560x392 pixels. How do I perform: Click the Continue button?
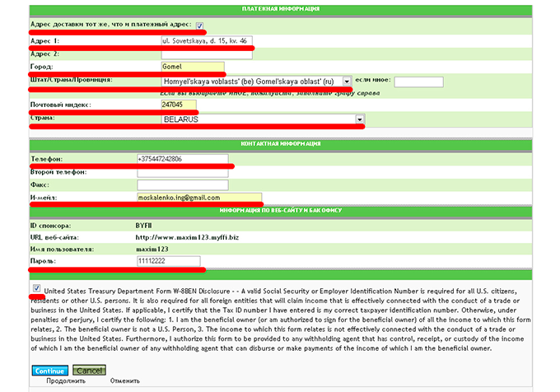(x=50, y=371)
